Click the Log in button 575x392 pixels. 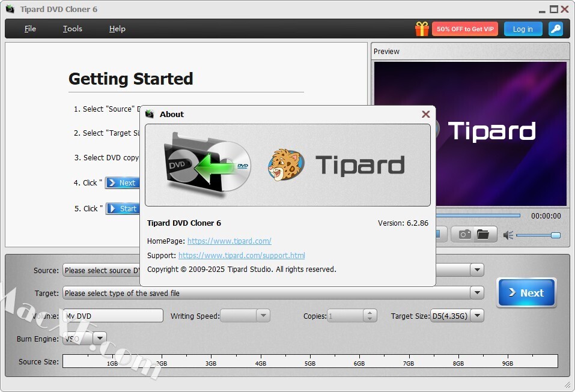coord(523,29)
